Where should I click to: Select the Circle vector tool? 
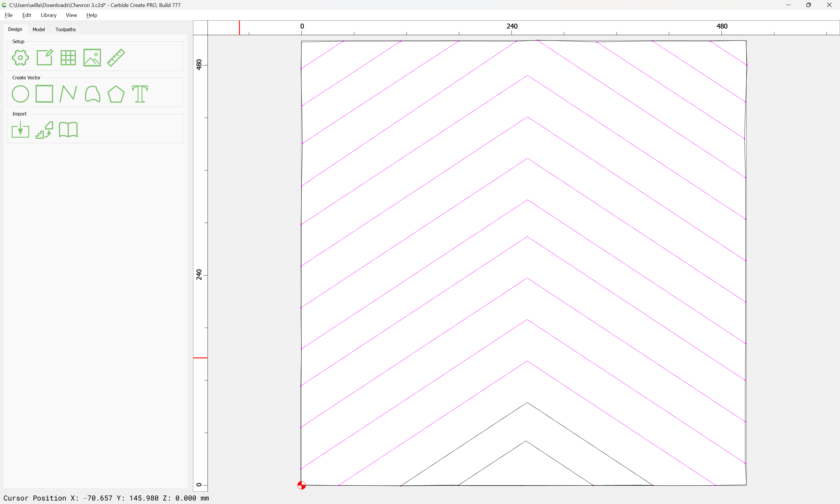pyautogui.click(x=20, y=94)
